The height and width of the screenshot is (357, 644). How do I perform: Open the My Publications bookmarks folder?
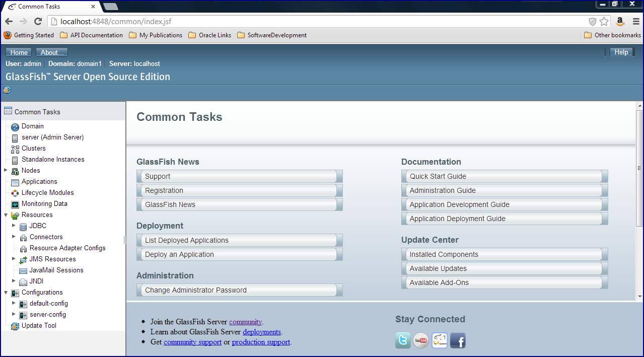pos(156,35)
